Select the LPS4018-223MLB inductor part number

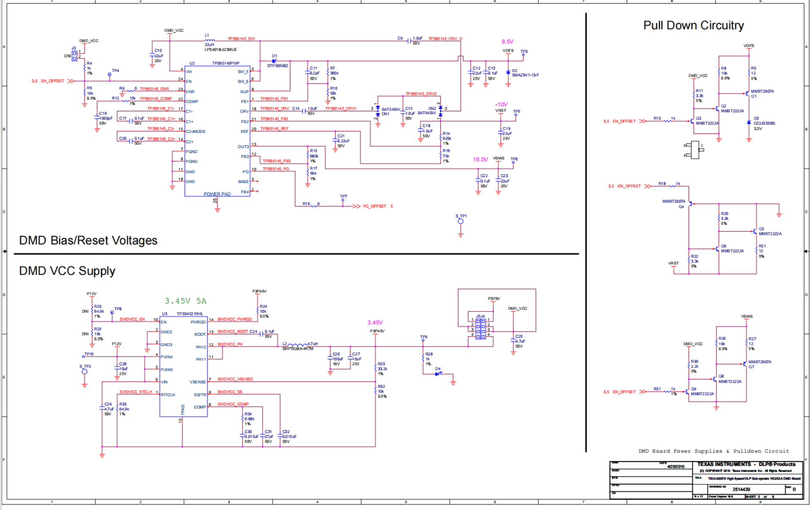(220, 50)
